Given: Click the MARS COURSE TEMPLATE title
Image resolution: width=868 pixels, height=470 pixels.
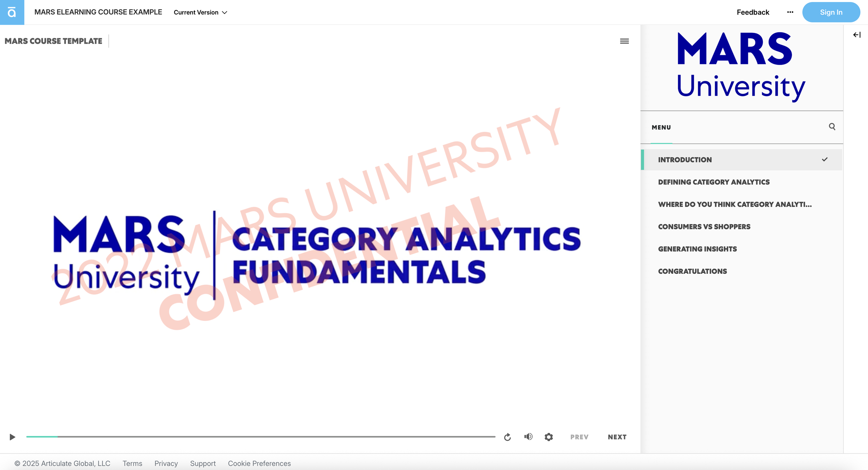Looking at the screenshot, I should 53,41.
